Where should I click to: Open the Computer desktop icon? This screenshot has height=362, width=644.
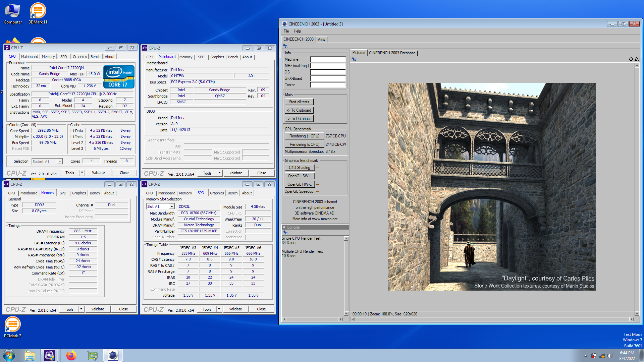[x=13, y=13]
